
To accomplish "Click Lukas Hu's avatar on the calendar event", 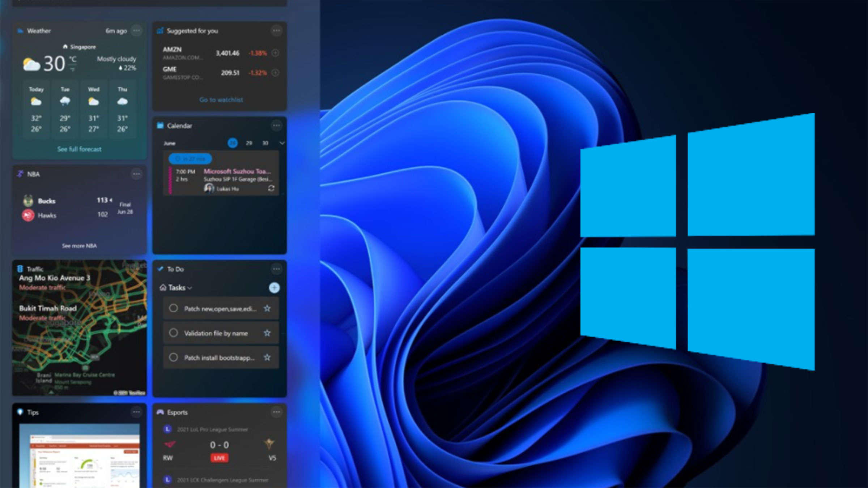I will [x=209, y=188].
